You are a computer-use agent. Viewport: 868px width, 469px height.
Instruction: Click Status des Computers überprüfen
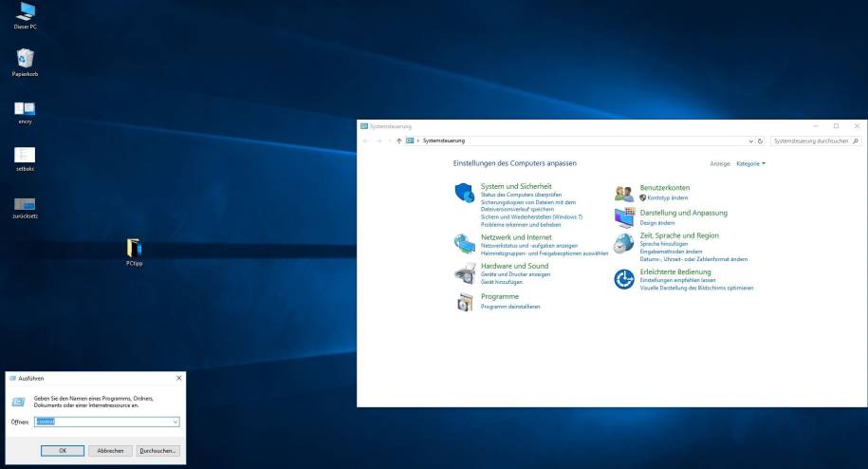(521, 195)
